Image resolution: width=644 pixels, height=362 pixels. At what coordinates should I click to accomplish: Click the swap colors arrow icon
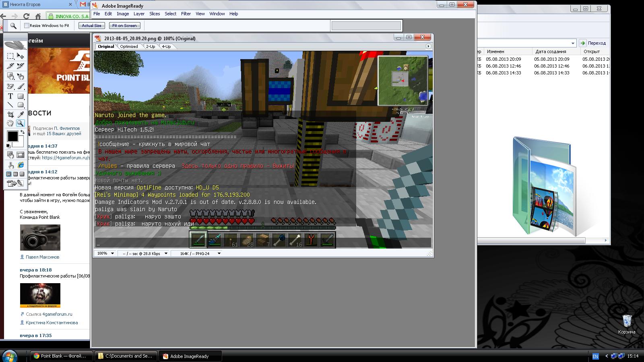(23, 132)
